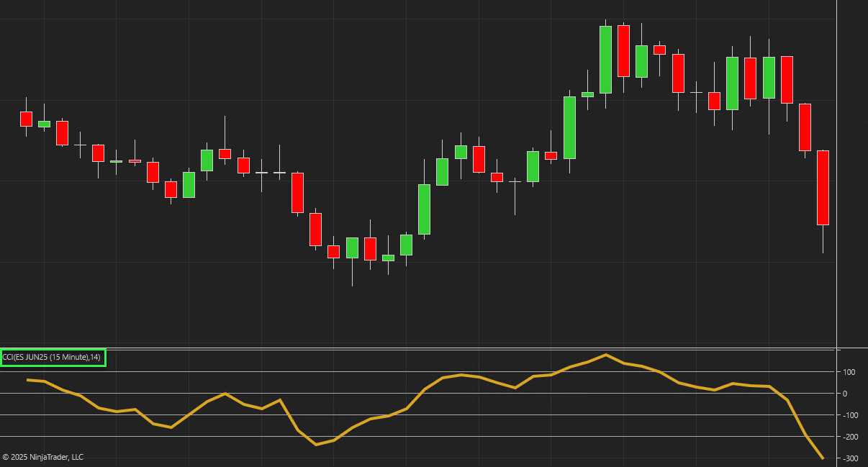
Task: Select the tall green candle at chart's peak
Action: (605, 60)
